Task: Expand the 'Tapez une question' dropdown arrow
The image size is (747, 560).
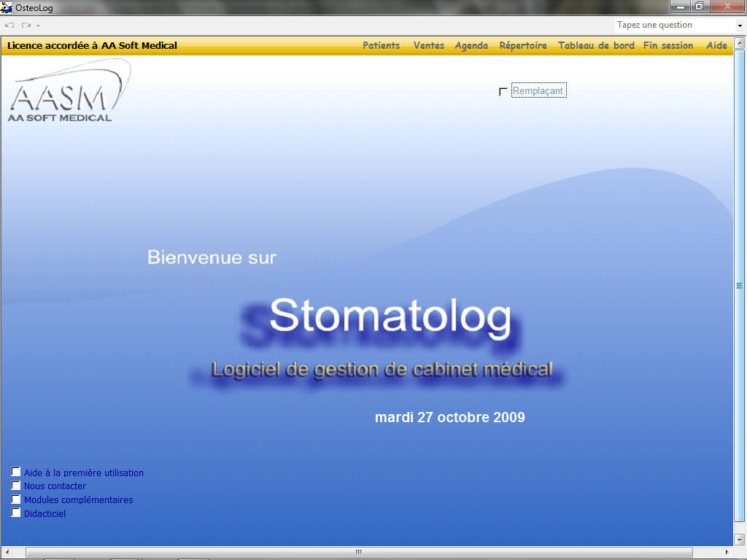Action: 740,26
